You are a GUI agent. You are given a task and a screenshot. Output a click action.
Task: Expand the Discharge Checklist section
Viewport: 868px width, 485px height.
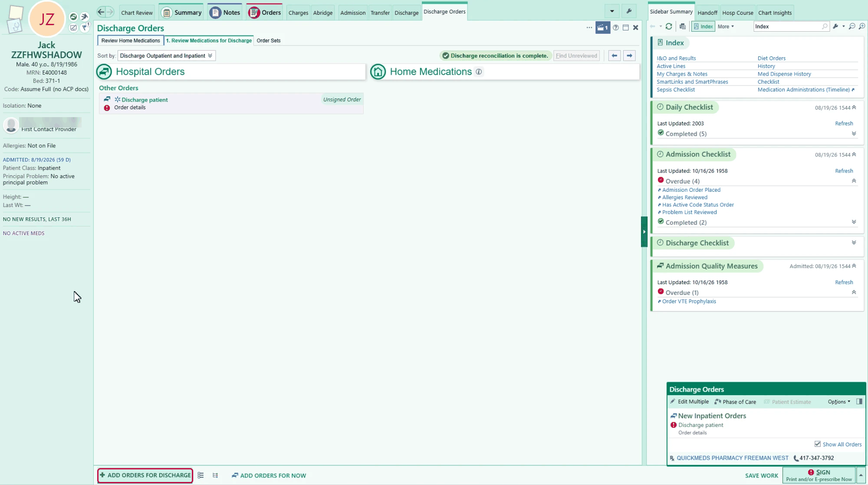coord(854,242)
